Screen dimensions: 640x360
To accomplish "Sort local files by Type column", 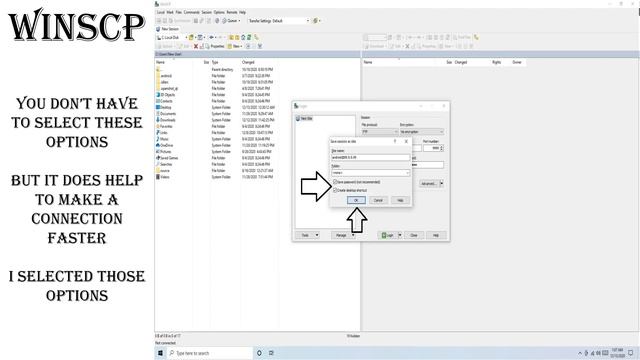I will click(215, 62).
